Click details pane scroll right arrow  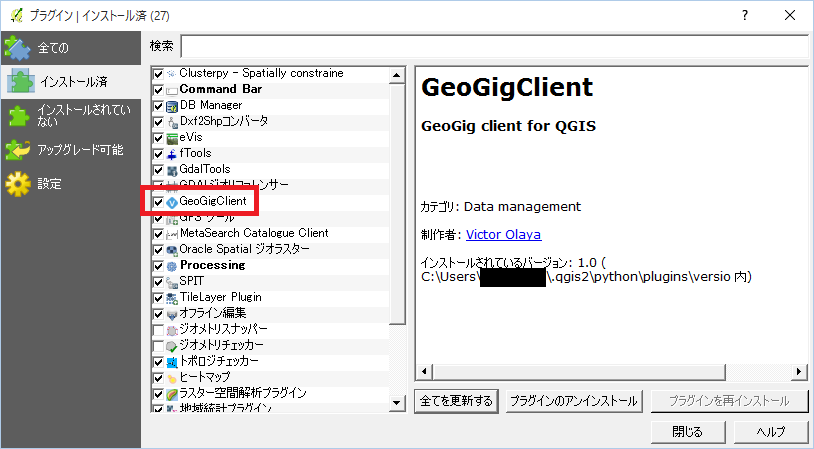coord(799,372)
